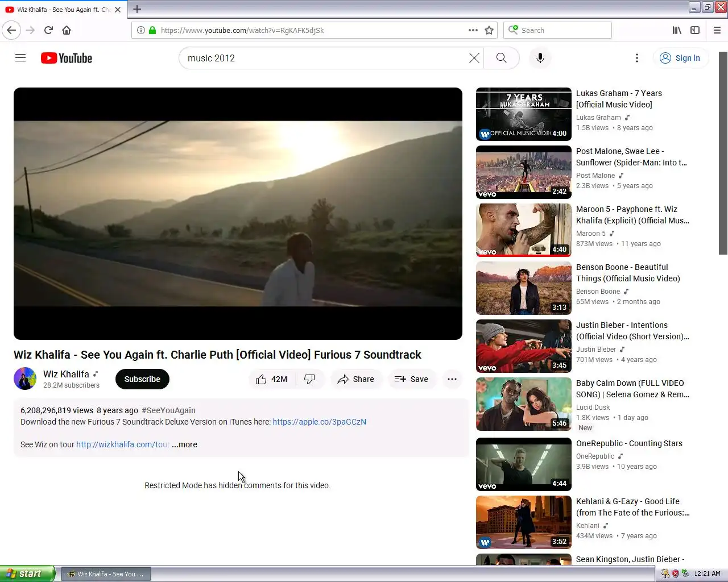This screenshot has width=728, height=582.
Task: Open the Windows Start menu
Action: [27, 573]
